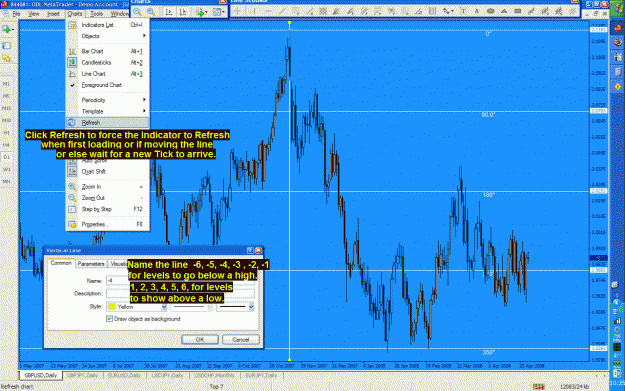Open the green plus Indicators button in Charts toolbar
Screen dimensions: 625x391
point(200,12)
